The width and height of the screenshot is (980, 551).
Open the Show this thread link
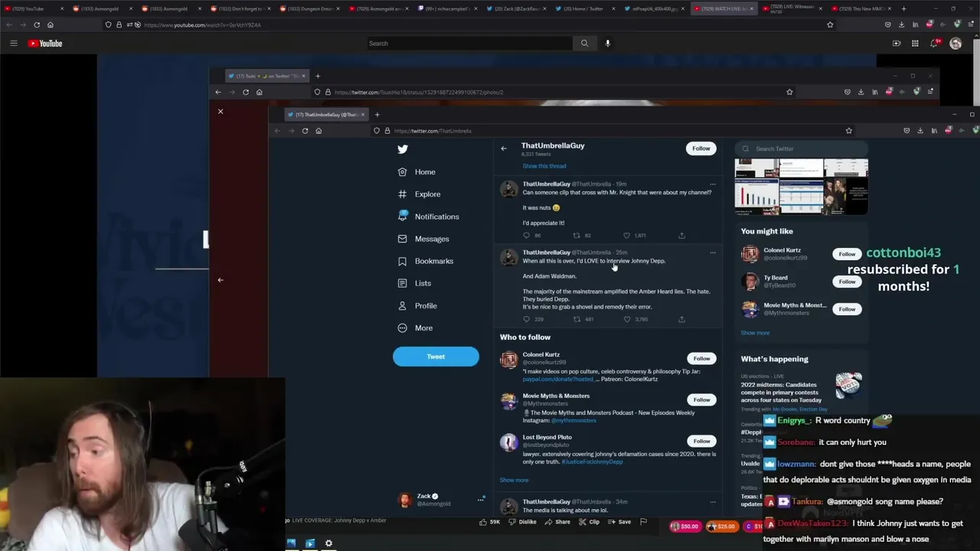click(544, 166)
